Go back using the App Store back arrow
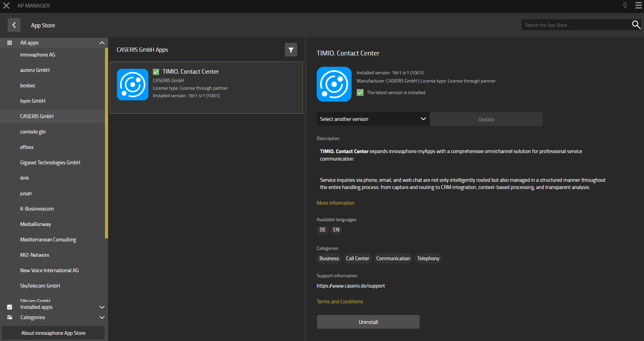Image resolution: width=644 pixels, height=341 pixels. [14, 25]
